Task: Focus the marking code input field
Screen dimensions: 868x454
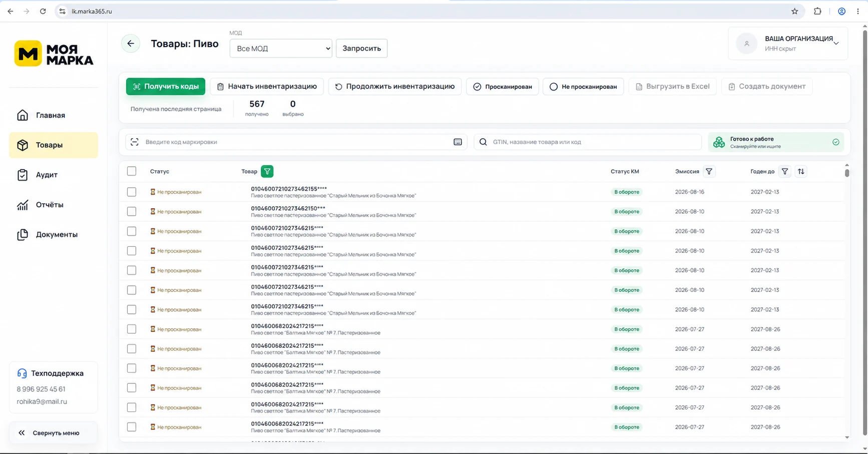Action: pyautogui.click(x=296, y=142)
